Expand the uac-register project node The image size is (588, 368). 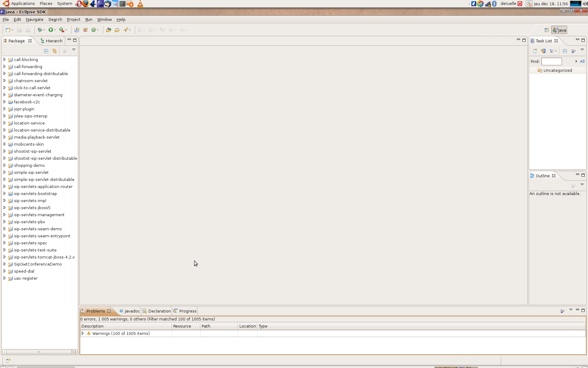coord(5,278)
